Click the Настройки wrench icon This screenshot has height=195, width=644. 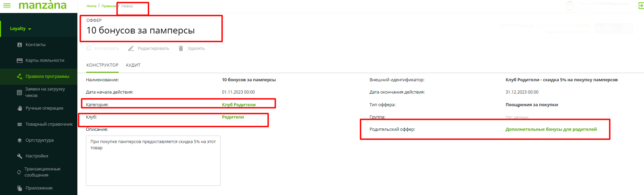point(19,156)
